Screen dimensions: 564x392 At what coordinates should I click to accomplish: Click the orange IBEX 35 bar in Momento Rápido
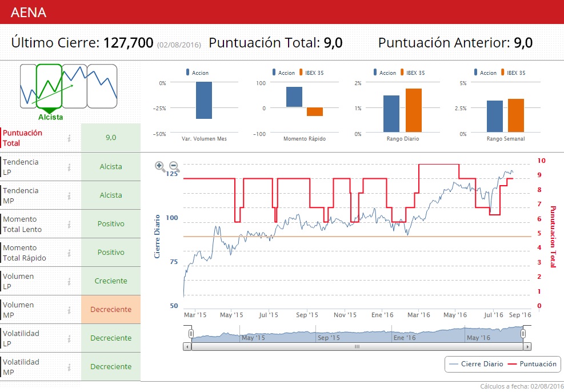(315, 111)
